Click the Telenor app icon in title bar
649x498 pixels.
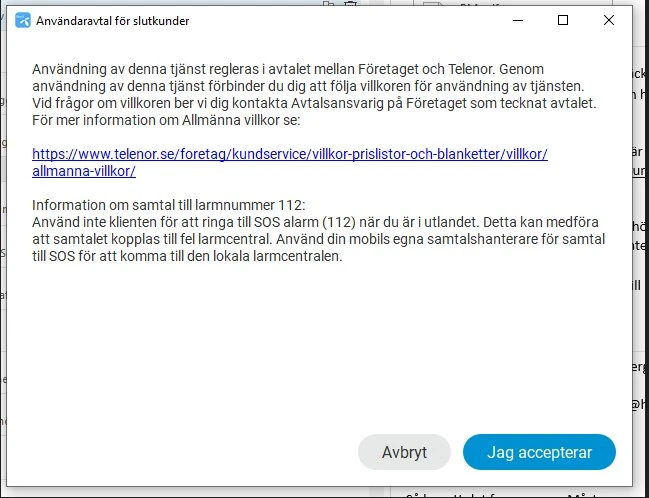22,20
